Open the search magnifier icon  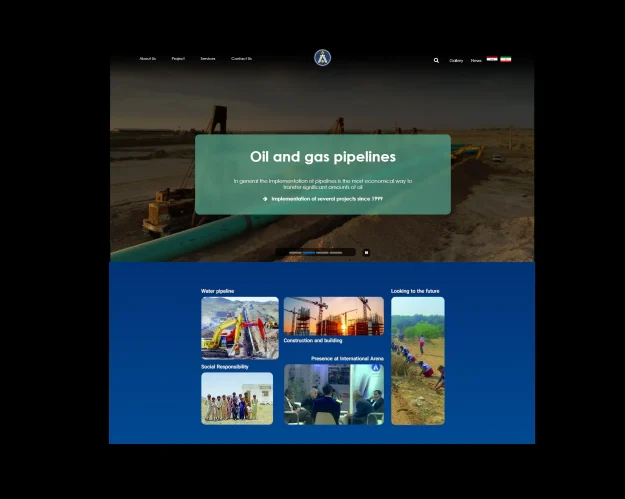pos(436,60)
